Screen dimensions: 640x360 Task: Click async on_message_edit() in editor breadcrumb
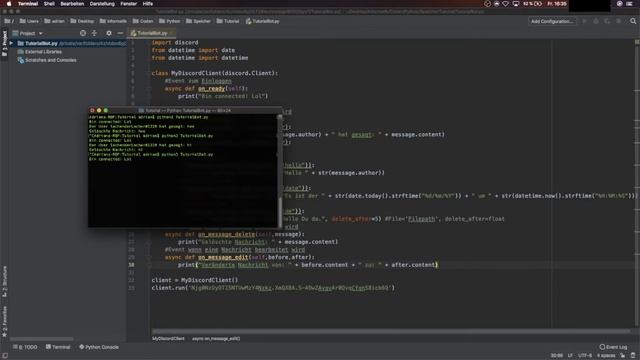(x=216, y=338)
